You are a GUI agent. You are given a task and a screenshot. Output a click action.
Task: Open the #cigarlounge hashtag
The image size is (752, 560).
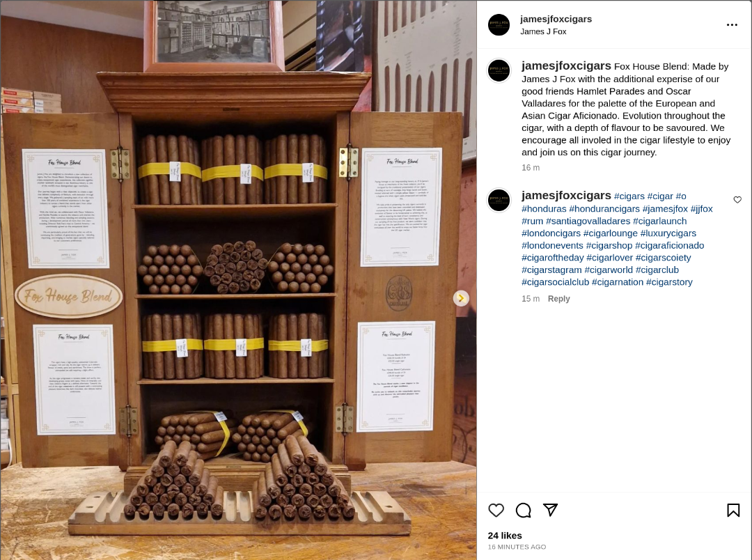[x=610, y=233]
